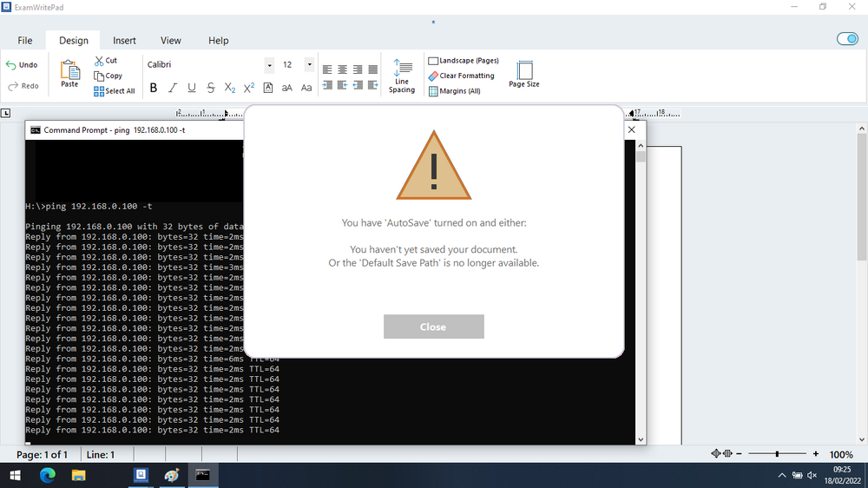Open the font name dropdown arrow
Screen dimensions: 868x488
pyautogui.click(x=269, y=65)
